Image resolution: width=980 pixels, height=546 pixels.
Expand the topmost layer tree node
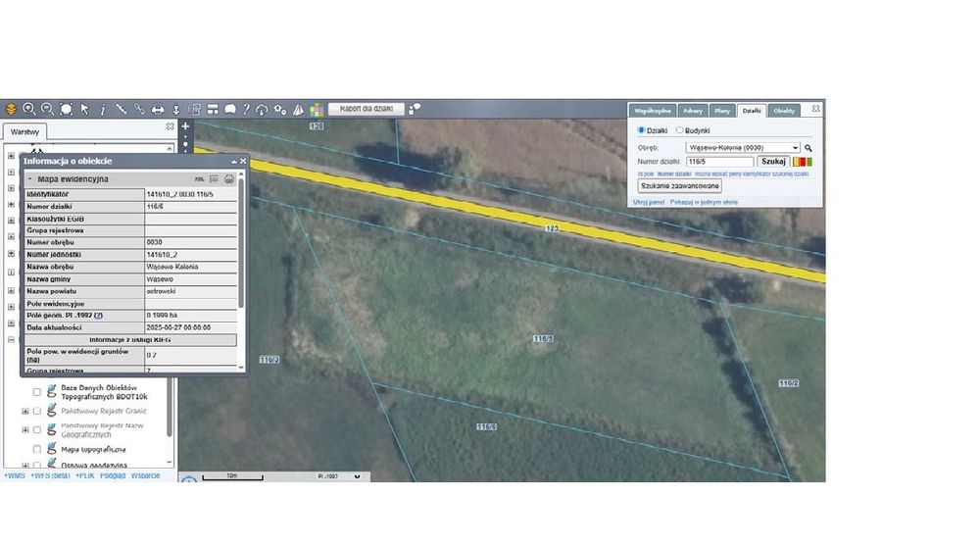(11, 156)
